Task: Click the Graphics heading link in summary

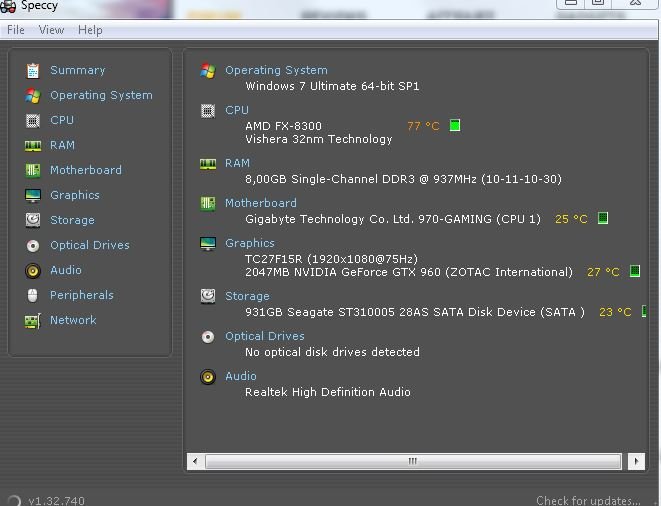Action: pos(250,243)
